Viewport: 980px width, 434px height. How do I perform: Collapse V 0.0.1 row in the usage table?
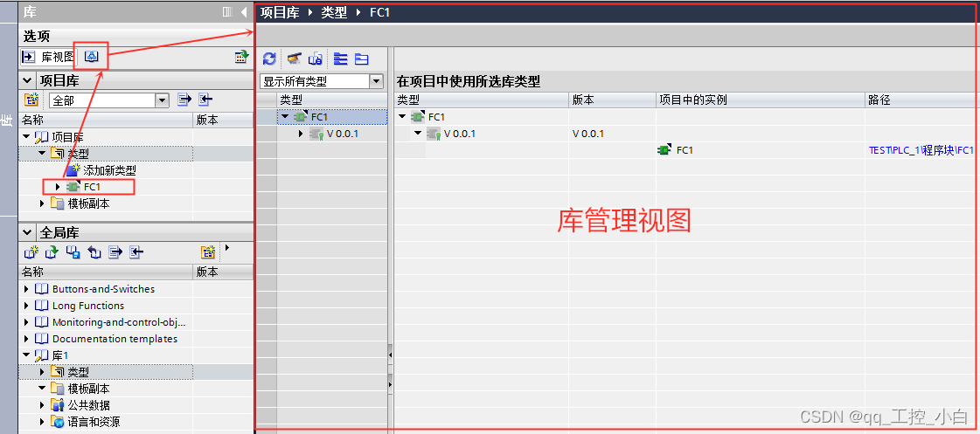click(x=418, y=134)
